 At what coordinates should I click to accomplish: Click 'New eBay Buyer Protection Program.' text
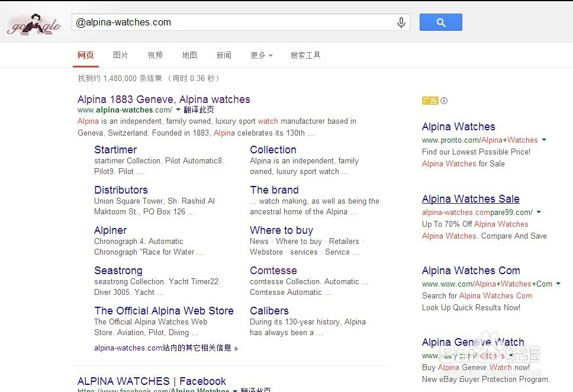(486, 379)
